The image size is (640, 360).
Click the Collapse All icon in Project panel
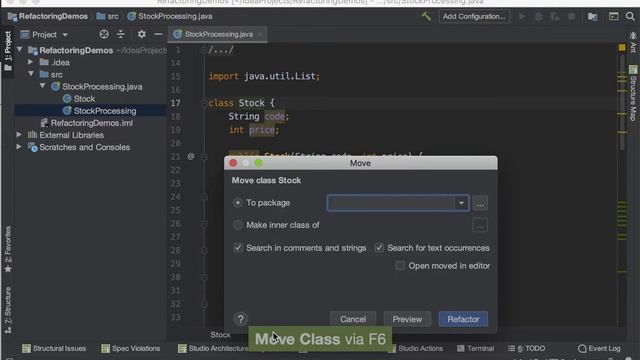click(x=121, y=34)
